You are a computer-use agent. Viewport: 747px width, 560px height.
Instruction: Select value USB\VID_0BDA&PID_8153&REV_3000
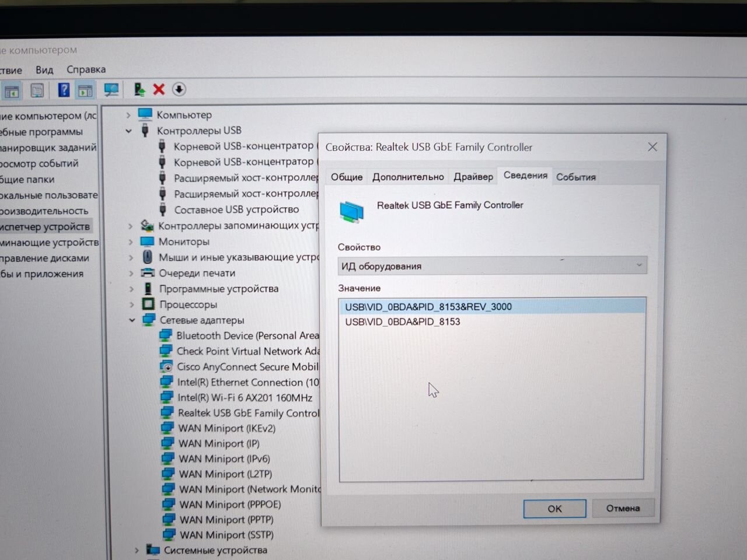(x=492, y=307)
